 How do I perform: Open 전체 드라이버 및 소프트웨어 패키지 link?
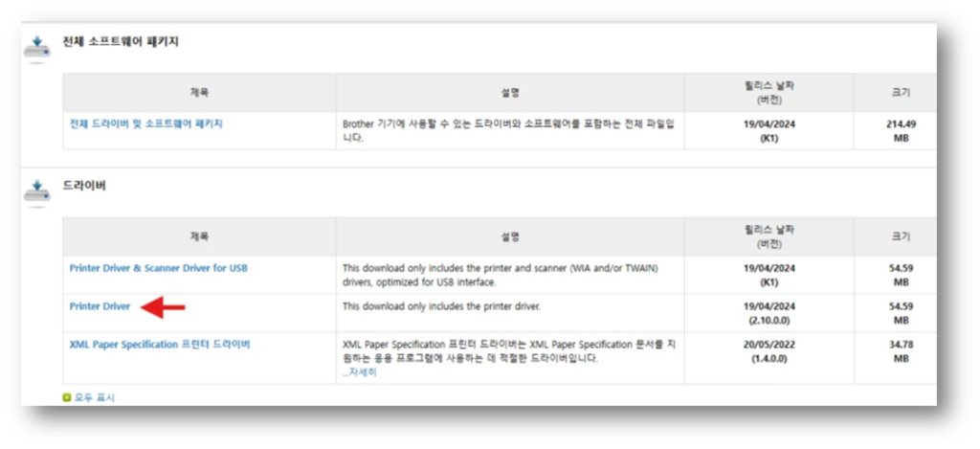(146, 123)
